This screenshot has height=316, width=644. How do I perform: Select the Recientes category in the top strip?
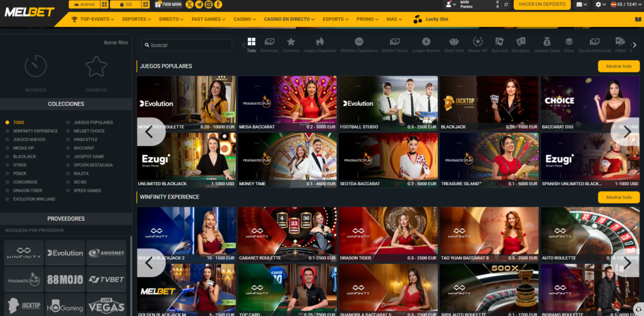tap(269, 45)
